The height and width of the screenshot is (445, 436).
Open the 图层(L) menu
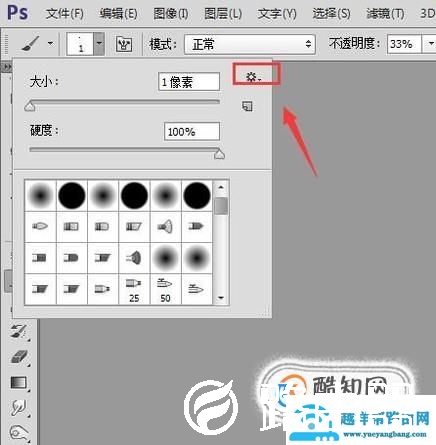(223, 14)
